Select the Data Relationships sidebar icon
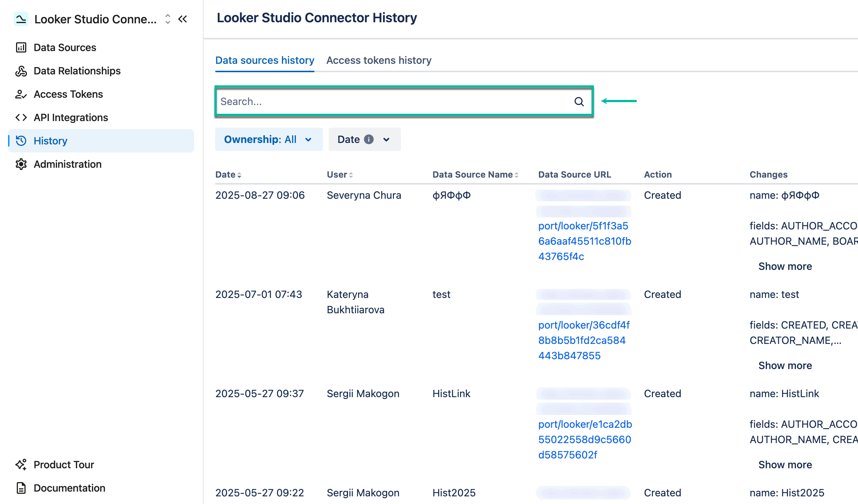This screenshot has width=858, height=504. (21, 71)
